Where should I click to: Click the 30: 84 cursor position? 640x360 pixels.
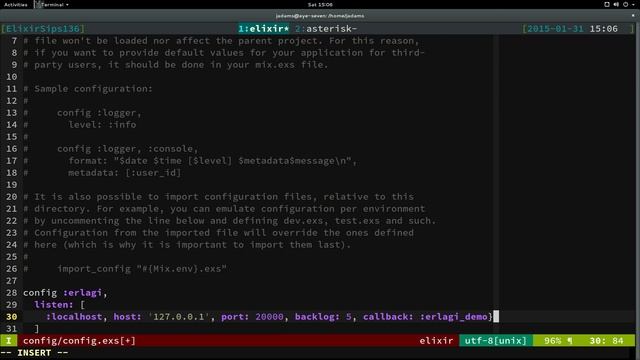[x=606, y=340]
